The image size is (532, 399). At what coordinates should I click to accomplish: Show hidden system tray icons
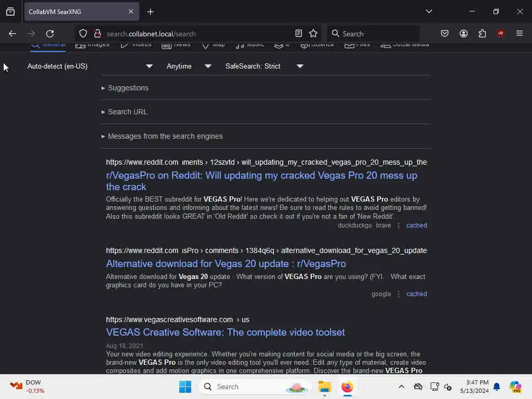[402, 387]
